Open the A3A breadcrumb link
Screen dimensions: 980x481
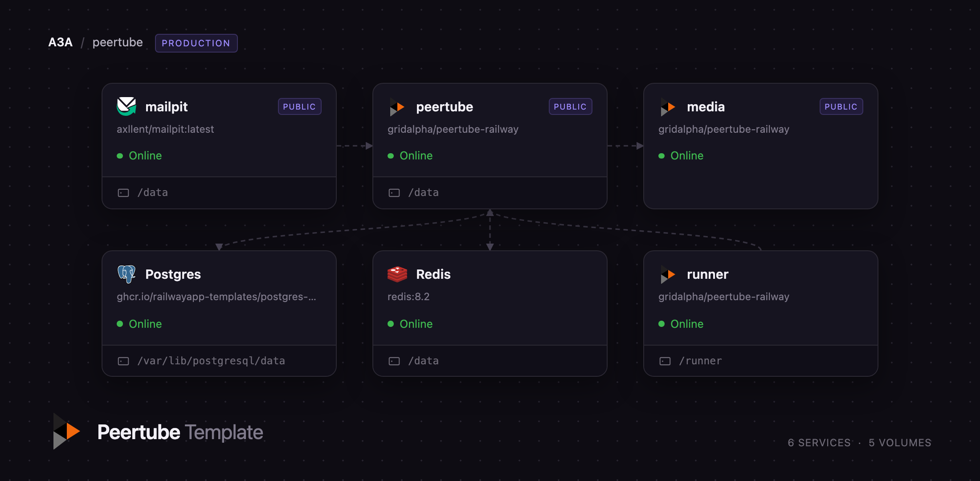tap(60, 42)
